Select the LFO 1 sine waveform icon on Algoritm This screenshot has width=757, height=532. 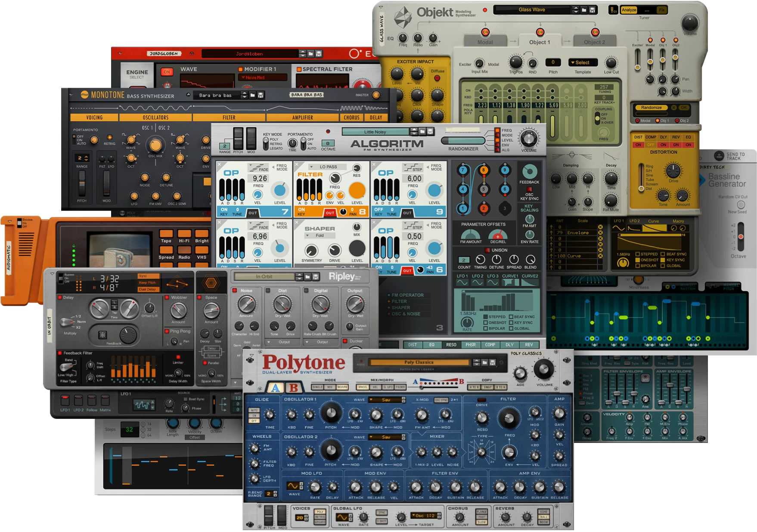coord(462,282)
